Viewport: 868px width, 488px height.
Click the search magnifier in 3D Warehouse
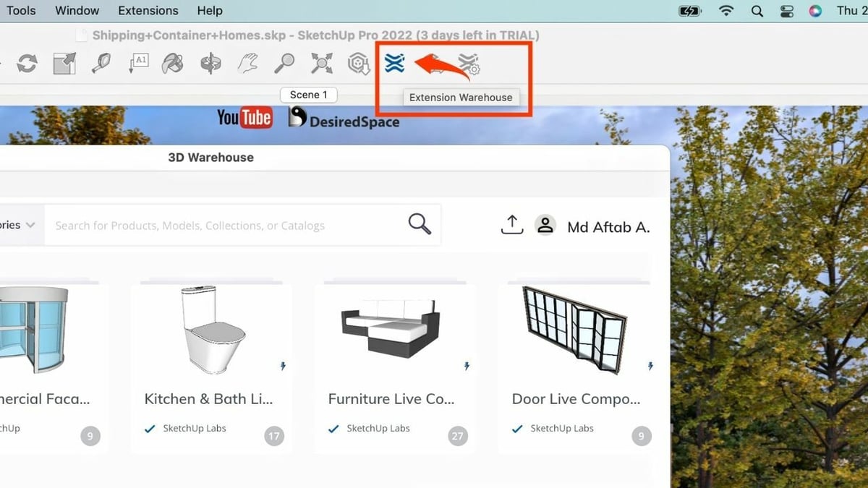coord(420,224)
